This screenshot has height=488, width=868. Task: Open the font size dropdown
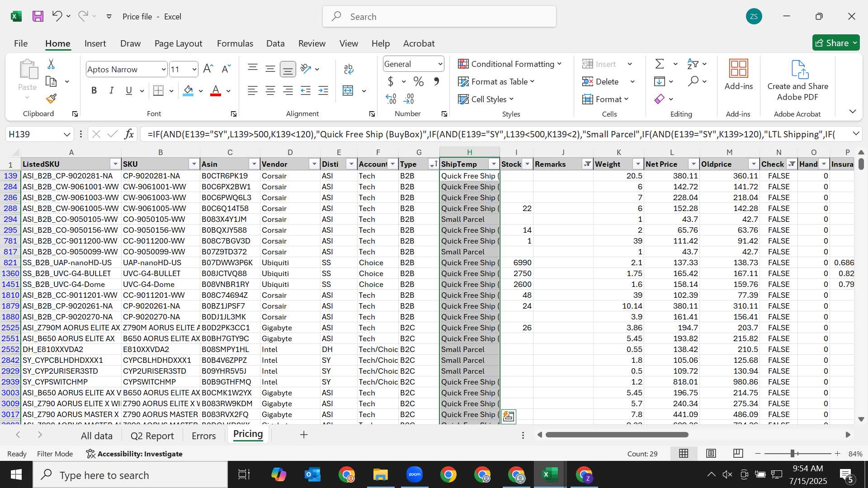[x=194, y=70]
